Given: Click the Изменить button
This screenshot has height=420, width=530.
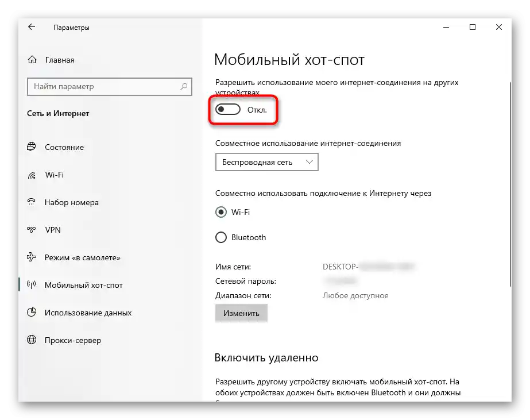Looking at the screenshot, I should coord(241,313).
